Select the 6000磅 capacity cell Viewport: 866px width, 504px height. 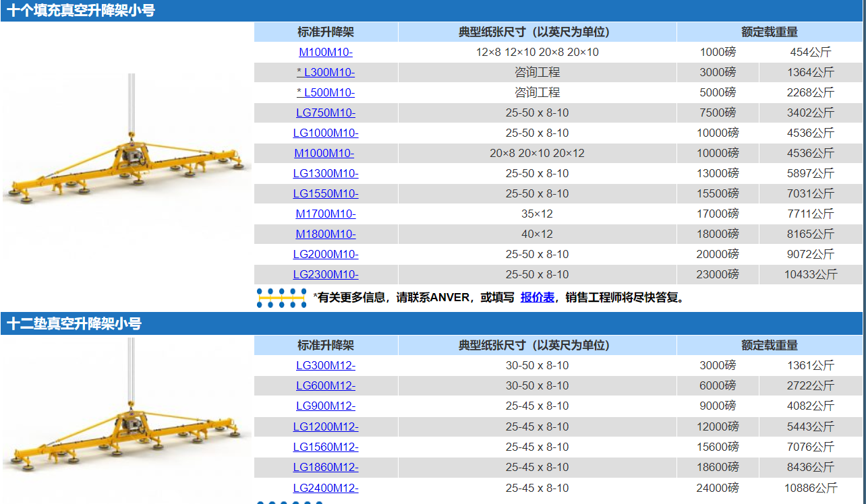tap(718, 385)
